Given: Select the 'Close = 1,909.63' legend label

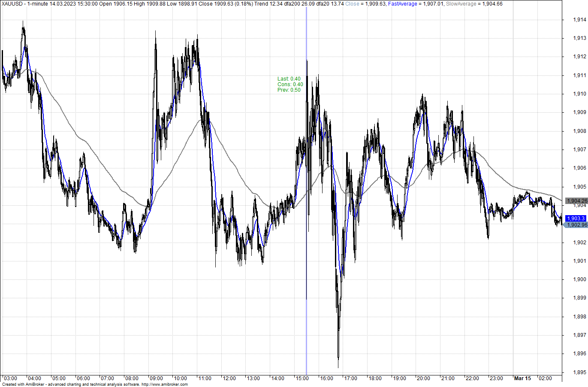Looking at the screenshot, I should click(365, 4).
